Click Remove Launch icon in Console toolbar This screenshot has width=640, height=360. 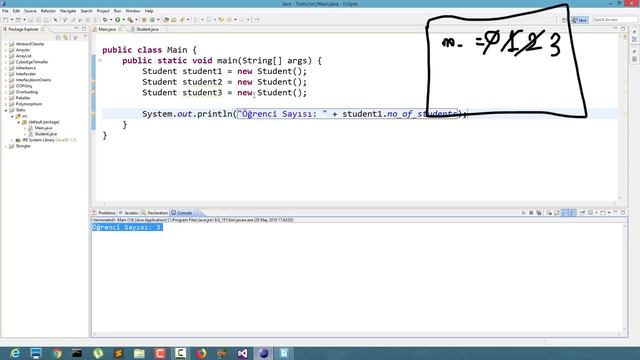531,213
